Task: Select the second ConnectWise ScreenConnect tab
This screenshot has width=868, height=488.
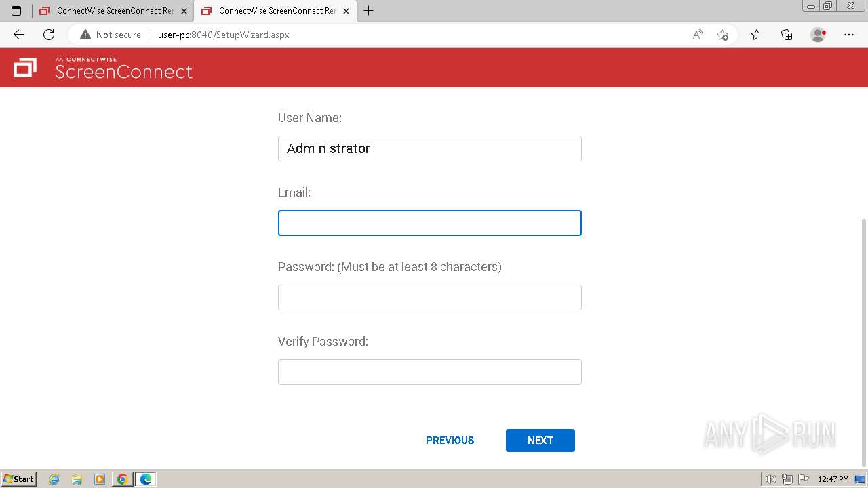Action: (x=275, y=11)
